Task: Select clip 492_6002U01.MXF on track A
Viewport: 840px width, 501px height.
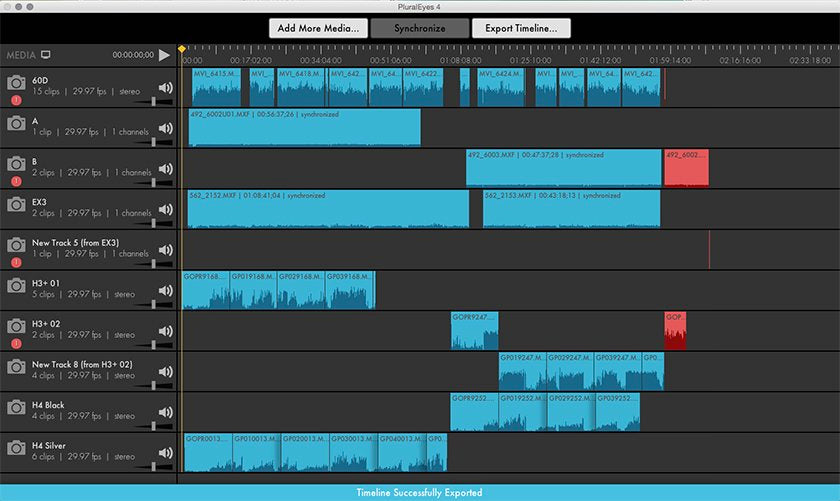Action: (304, 128)
